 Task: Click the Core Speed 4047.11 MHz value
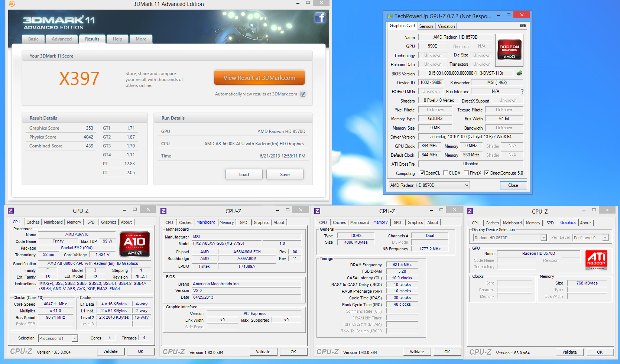(55, 304)
